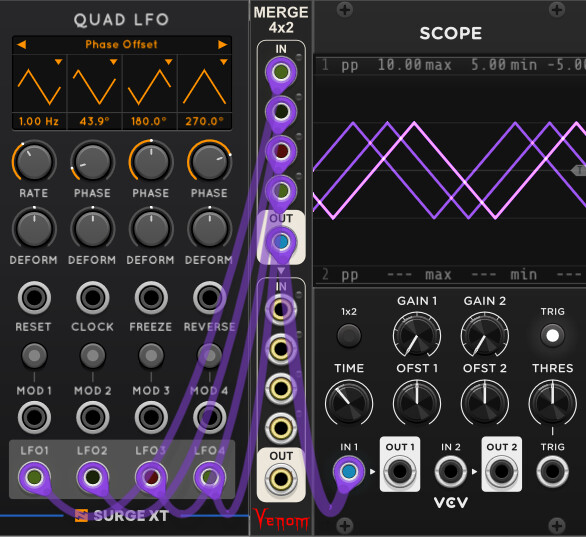This screenshot has width=586, height=537.
Task: Click the VCV logo on Scope module
Action: click(x=451, y=503)
